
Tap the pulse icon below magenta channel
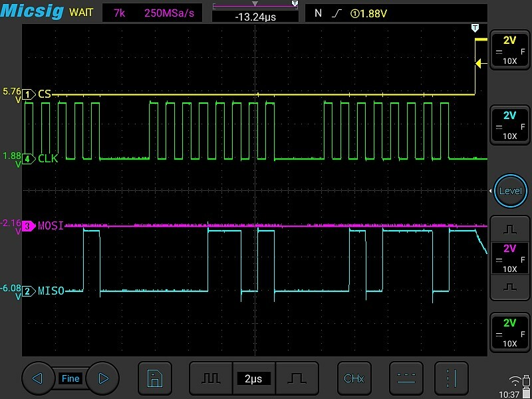click(x=509, y=287)
